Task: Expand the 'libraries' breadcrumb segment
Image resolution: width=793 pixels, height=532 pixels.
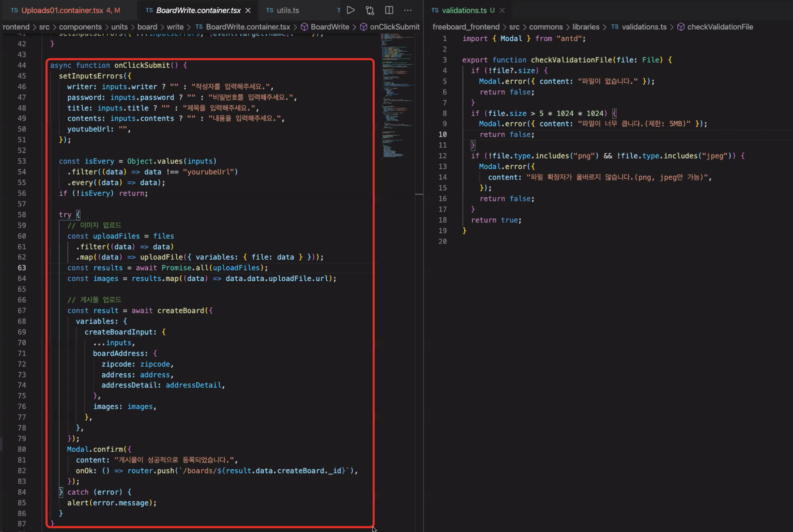Action: click(586, 27)
